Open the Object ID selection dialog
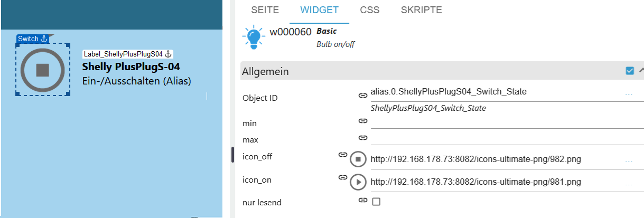This screenshot has width=644, height=218. 629,94
